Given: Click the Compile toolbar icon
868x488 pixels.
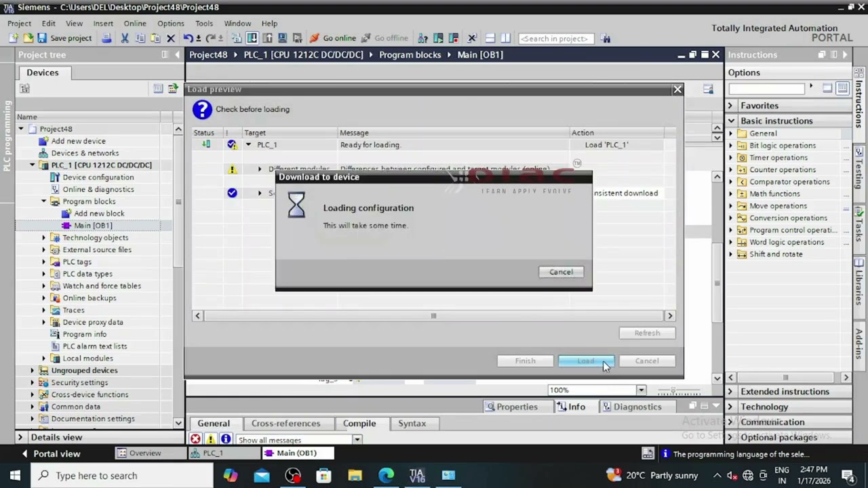Looking at the screenshot, I should point(236,38).
